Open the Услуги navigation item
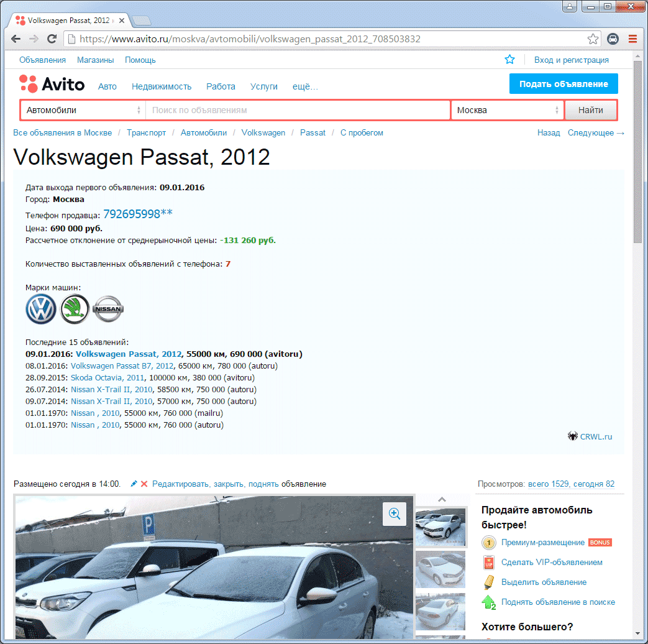648x644 pixels. (263, 86)
